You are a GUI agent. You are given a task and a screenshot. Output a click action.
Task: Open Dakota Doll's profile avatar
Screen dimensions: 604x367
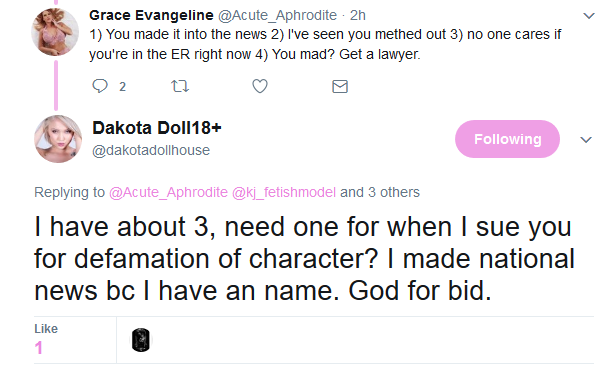point(58,139)
